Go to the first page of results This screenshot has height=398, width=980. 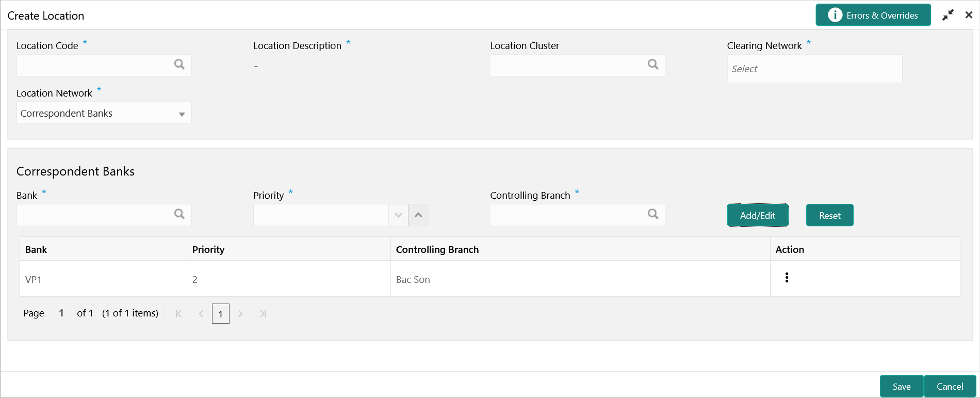pos(178,314)
